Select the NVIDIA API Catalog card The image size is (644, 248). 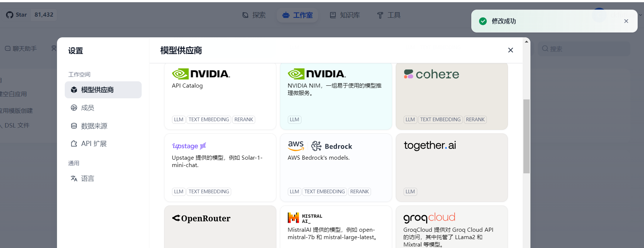[220, 96]
